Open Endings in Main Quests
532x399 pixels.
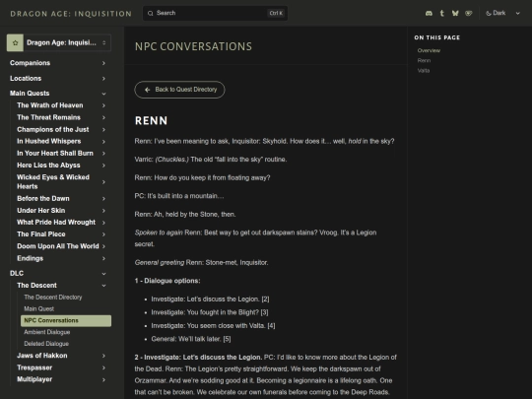(x=31, y=258)
